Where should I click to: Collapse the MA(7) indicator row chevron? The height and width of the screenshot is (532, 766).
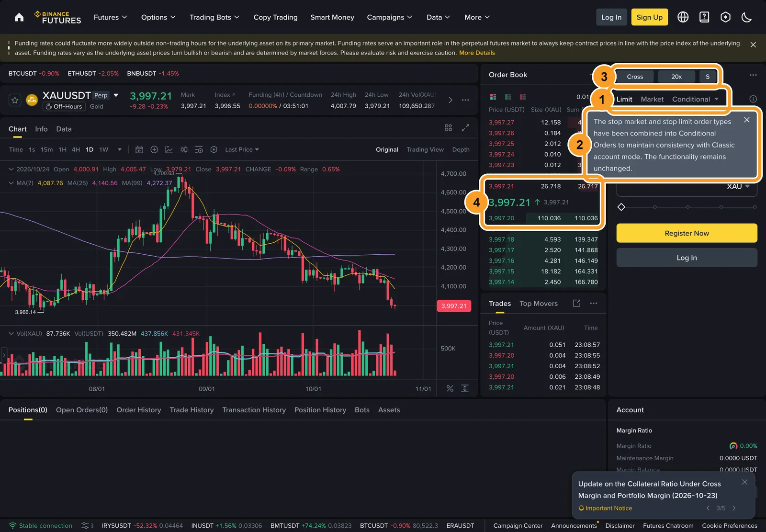coord(11,183)
